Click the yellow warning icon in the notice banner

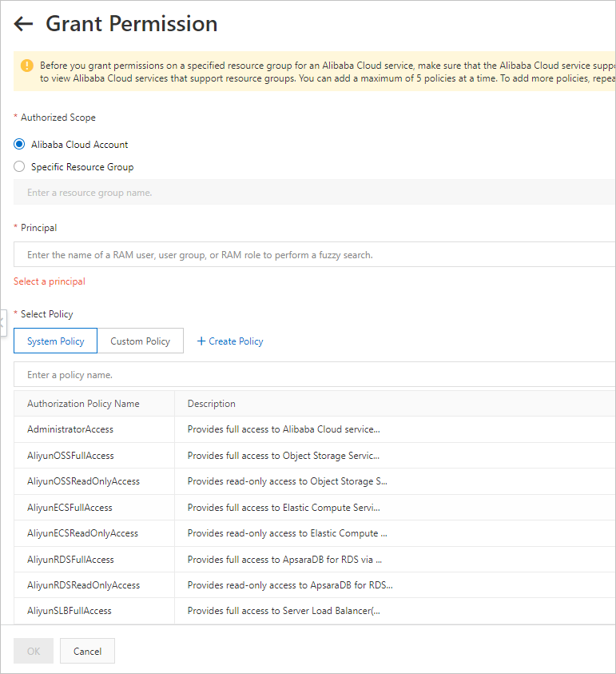coord(26,66)
